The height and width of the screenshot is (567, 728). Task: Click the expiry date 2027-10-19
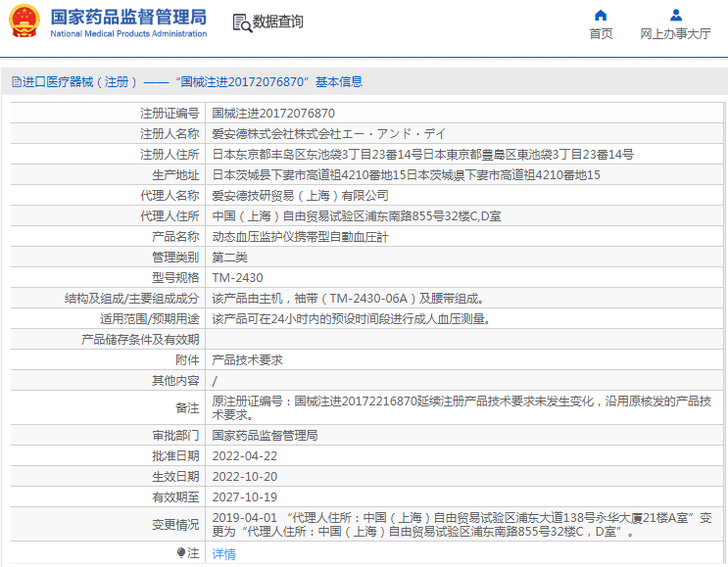[x=244, y=496]
